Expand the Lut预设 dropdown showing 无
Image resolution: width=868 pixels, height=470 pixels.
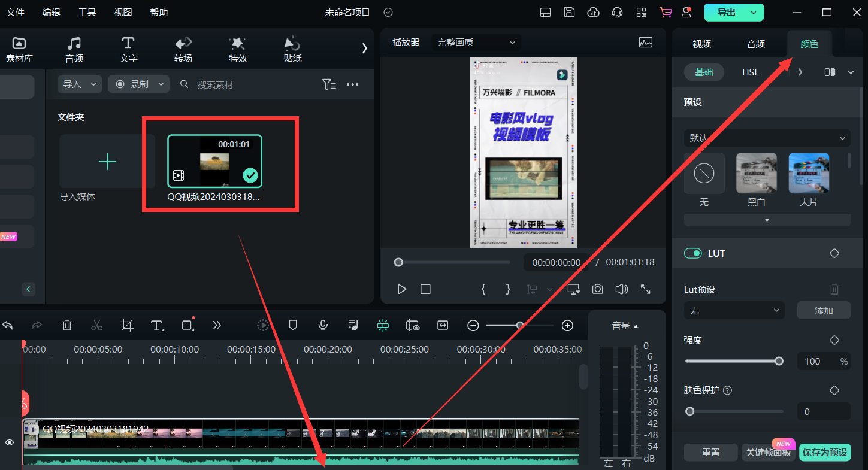pos(734,310)
